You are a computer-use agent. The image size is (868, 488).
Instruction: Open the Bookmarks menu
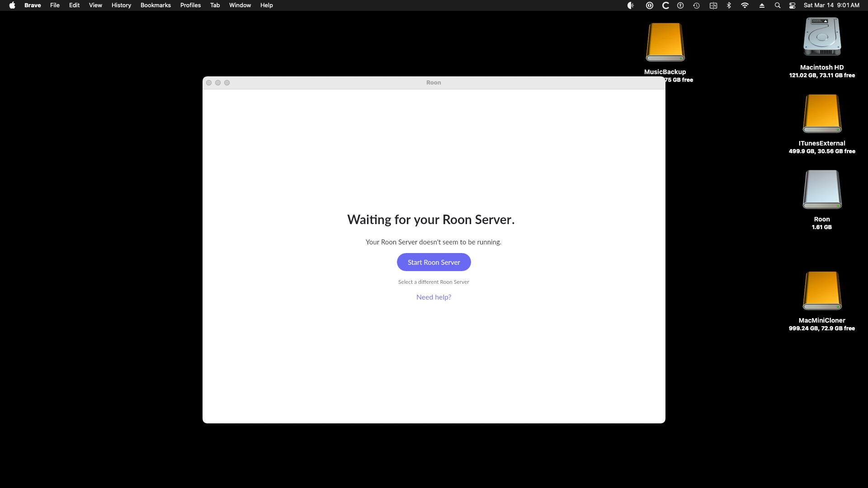click(156, 5)
